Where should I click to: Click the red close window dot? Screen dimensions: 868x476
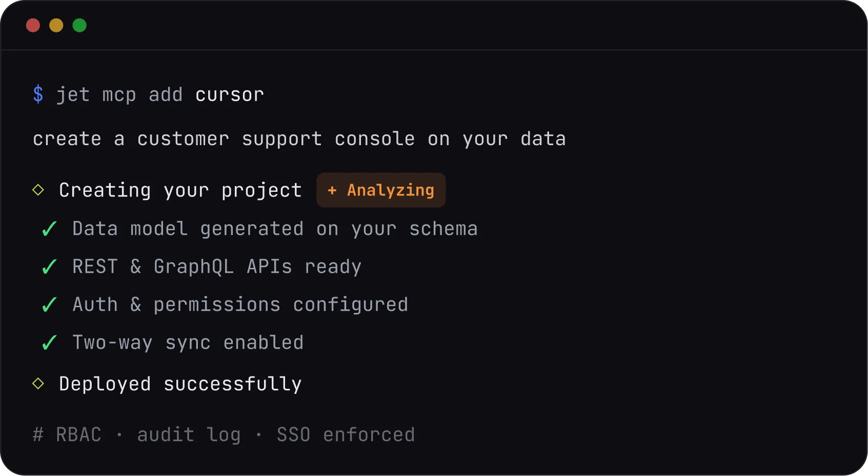click(x=33, y=25)
